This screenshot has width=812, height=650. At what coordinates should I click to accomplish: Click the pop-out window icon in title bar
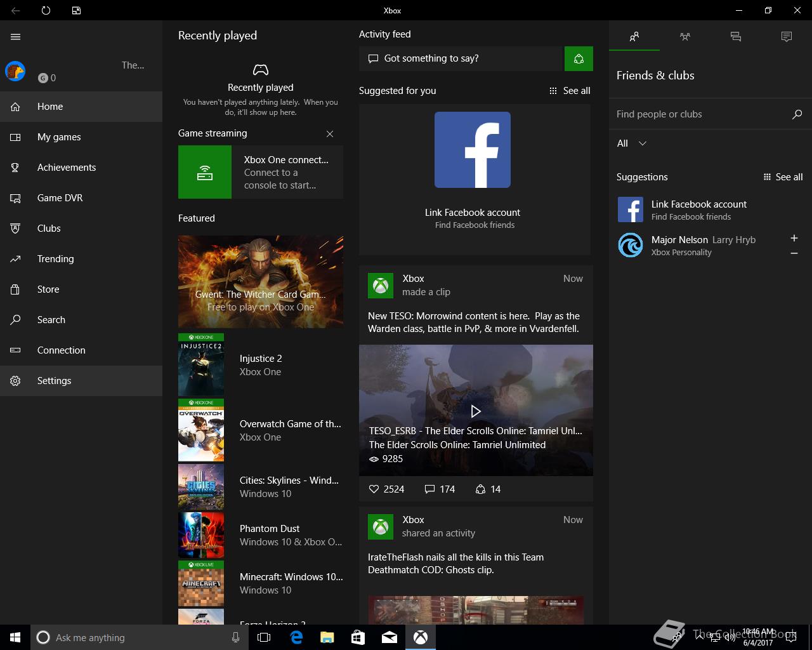76,10
